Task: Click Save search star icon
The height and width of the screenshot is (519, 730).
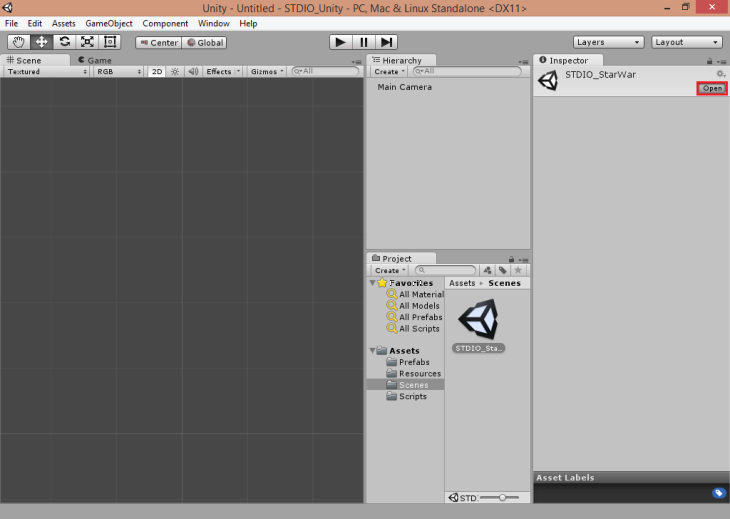Action: [x=518, y=270]
